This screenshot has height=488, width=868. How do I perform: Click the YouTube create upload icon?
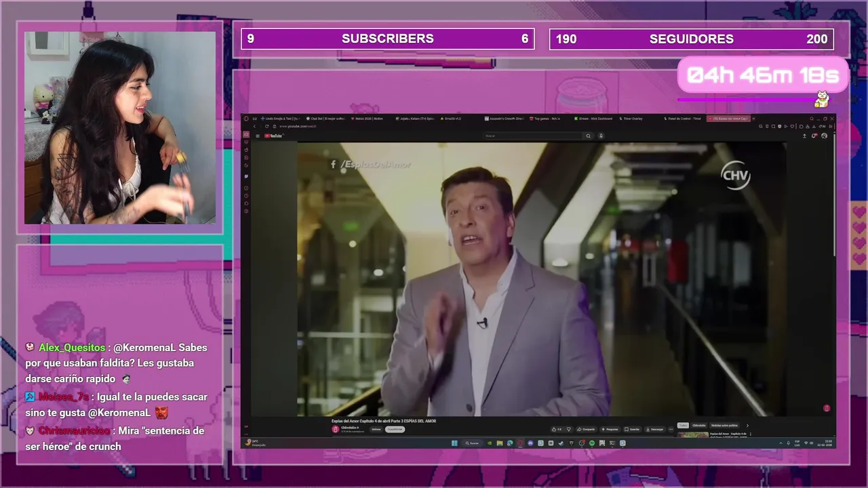click(x=804, y=136)
